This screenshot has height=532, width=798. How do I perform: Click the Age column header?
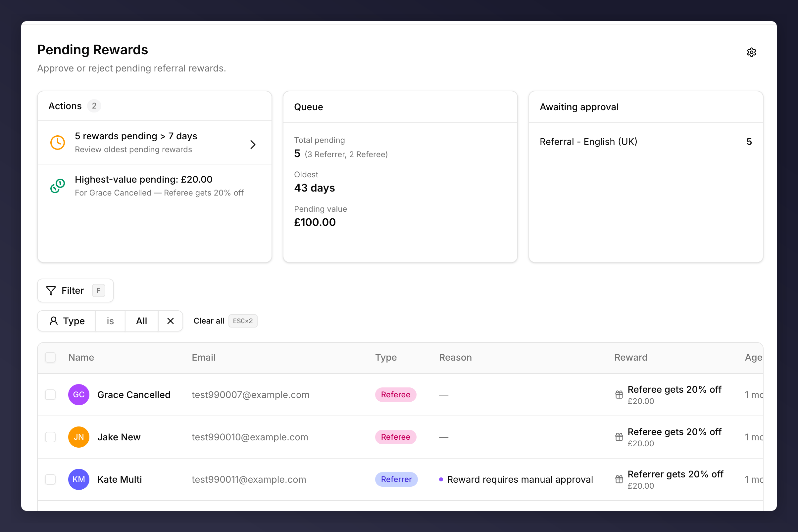pos(754,358)
